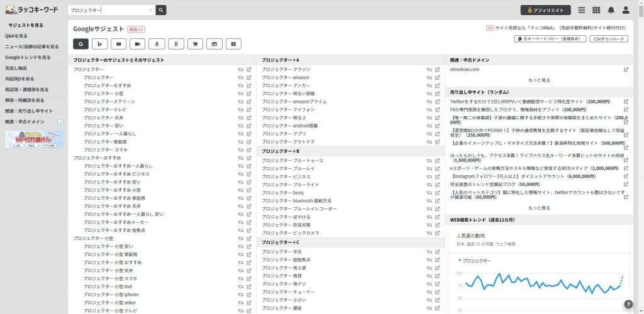Select the image search suggest source icon
This screenshot has height=314, width=644.
[x=214, y=44]
